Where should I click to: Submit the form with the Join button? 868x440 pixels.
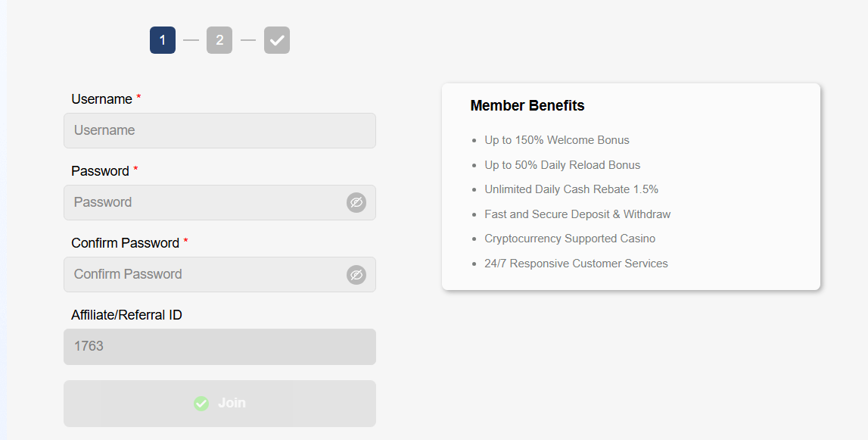(219, 404)
